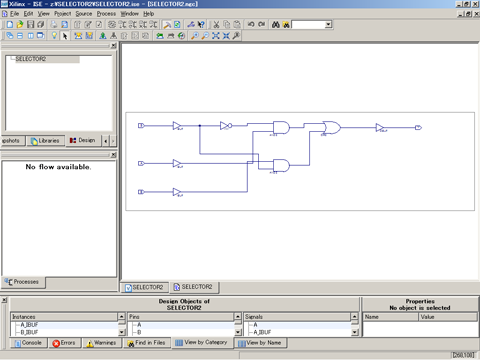The height and width of the screenshot is (360, 480).
Task: Click Signals list scroll up arrow
Action: pyautogui.click(x=355, y=316)
